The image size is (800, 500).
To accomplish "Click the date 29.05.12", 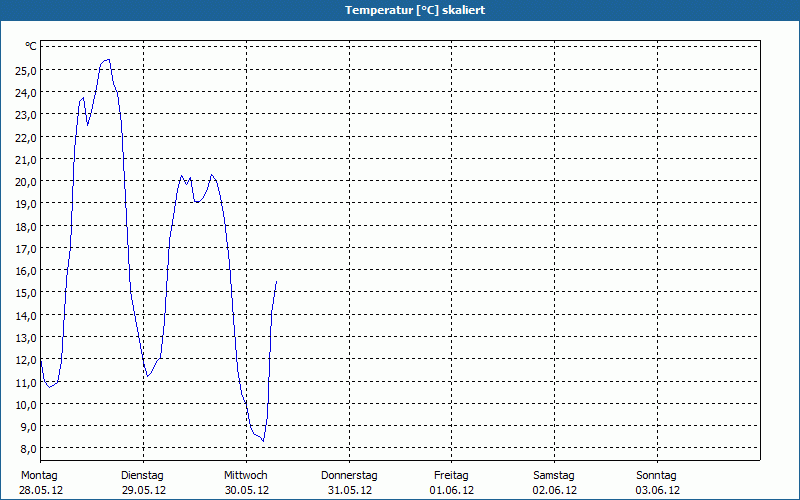I will pos(144,490).
